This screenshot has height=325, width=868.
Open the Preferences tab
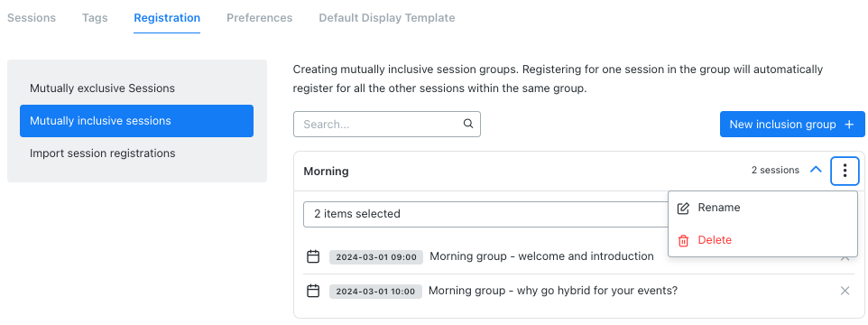tap(259, 18)
